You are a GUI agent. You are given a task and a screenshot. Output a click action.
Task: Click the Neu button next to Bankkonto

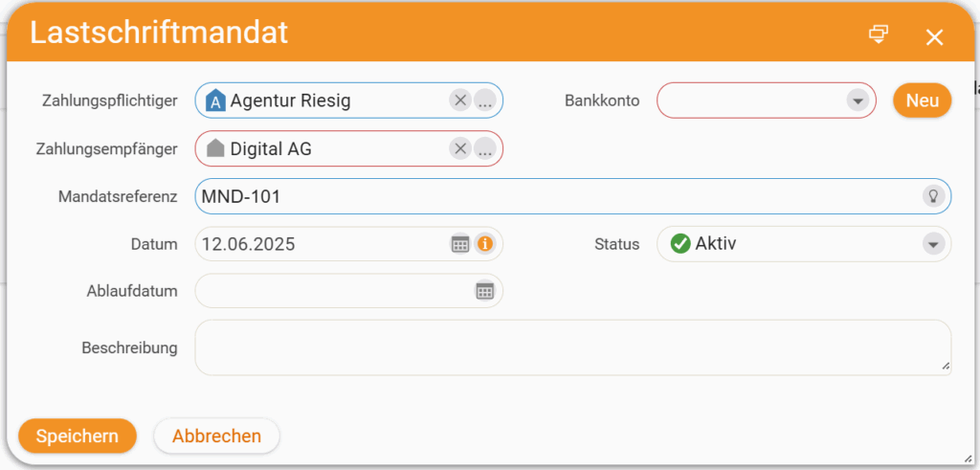[923, 100]
